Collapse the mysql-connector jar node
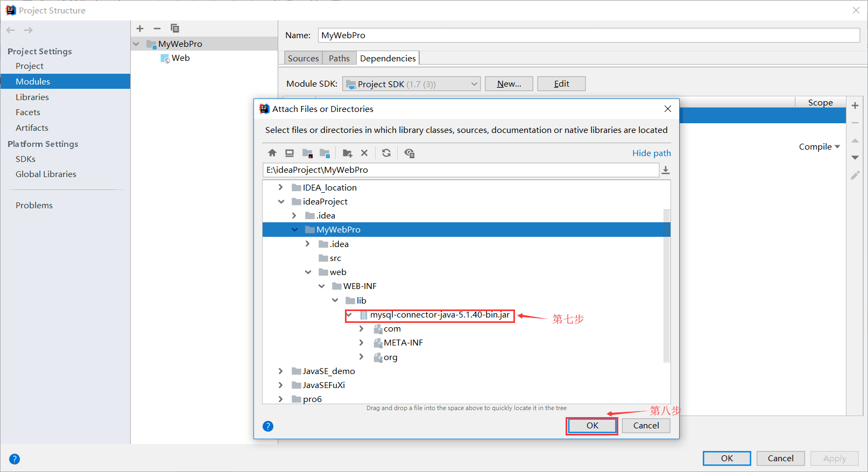The width and height of the screenshot is (868, 472). click(349, 315)
